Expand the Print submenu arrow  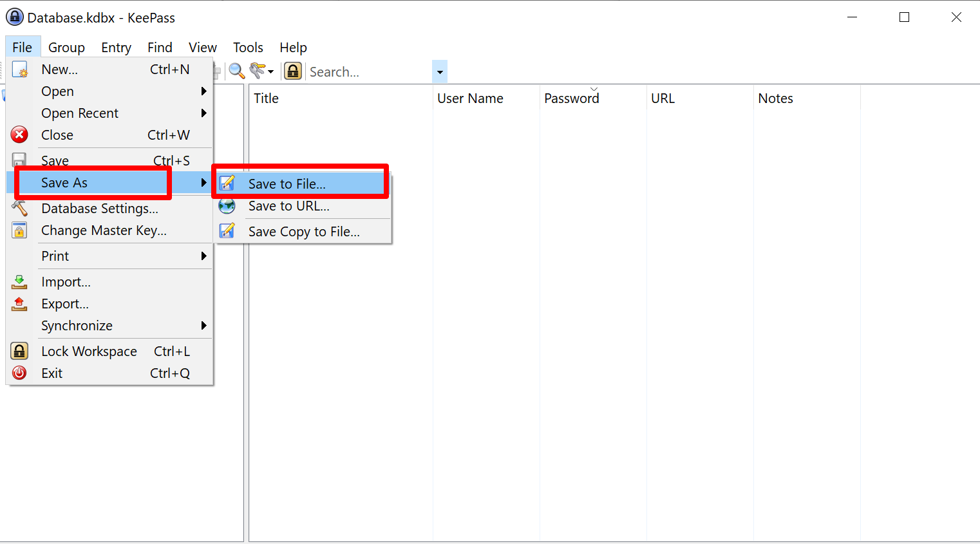pos(203,256)
